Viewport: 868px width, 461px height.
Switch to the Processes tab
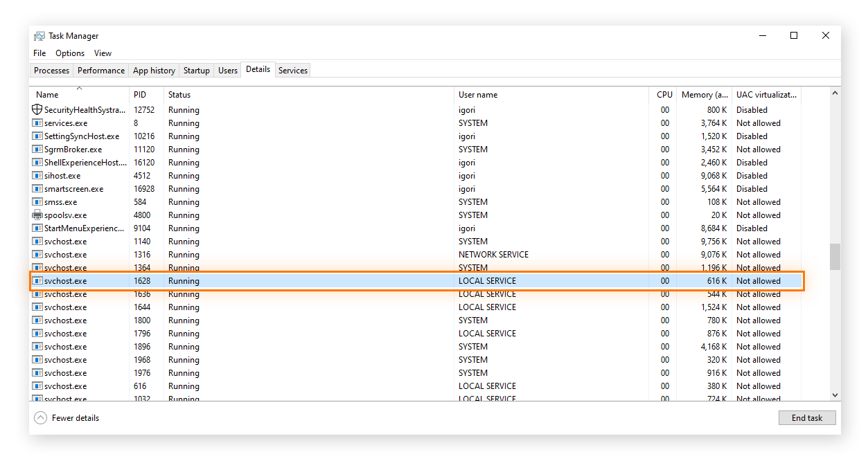(x=52, y=71)
